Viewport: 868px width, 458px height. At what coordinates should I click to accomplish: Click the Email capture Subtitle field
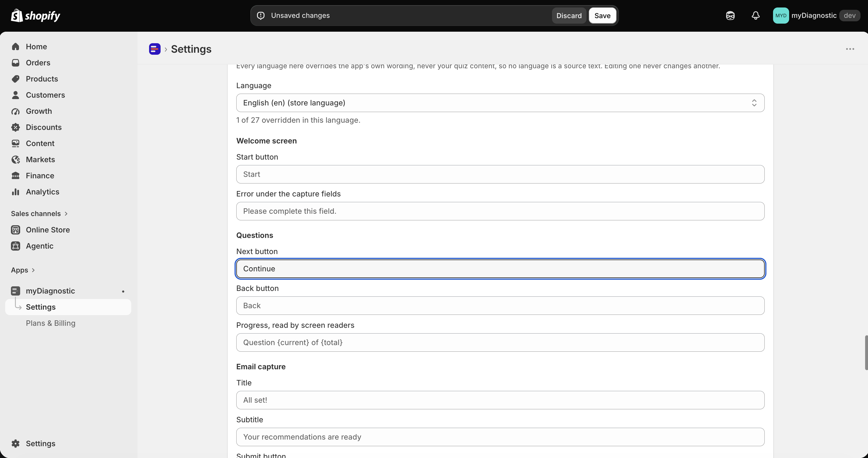(500, 437)
